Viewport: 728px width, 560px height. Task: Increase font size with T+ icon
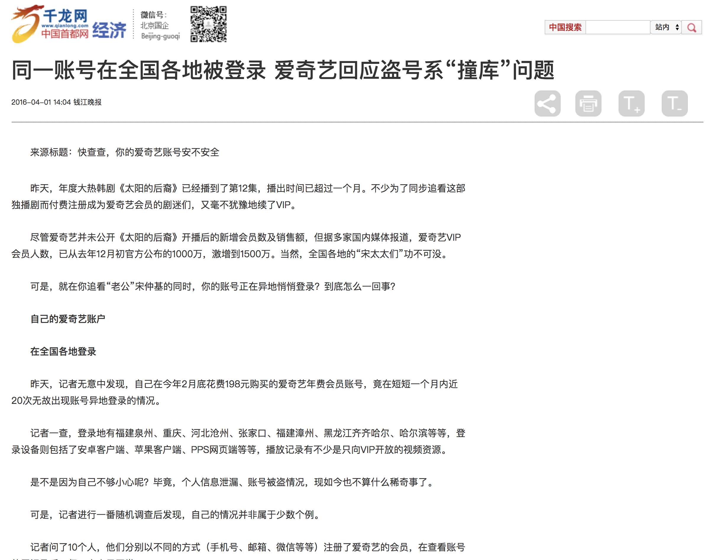[631, 103]
